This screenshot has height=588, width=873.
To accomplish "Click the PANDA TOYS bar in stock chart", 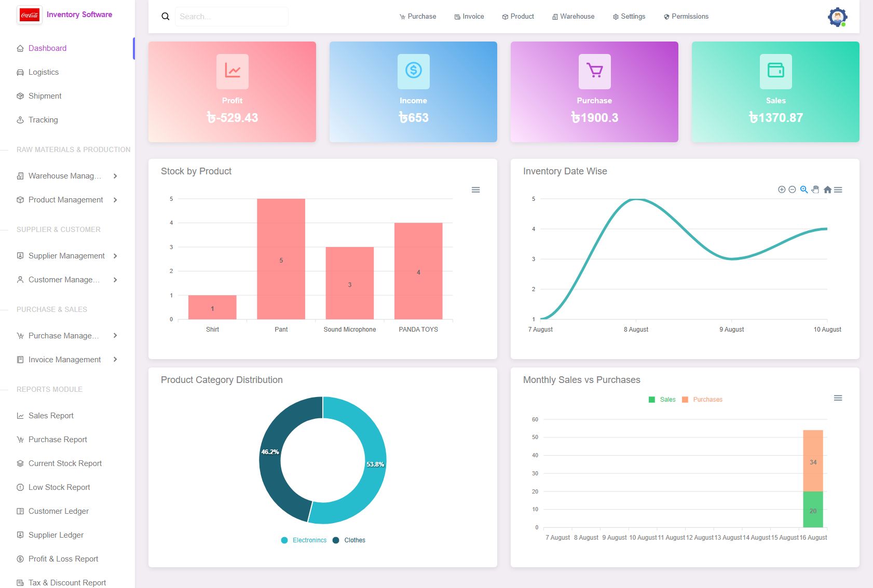I will point(418,271).
